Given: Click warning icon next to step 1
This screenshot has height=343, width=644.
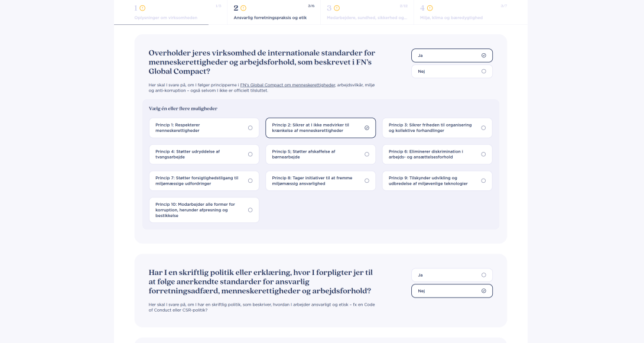Looking at the screenshot, I should point(142,8).
